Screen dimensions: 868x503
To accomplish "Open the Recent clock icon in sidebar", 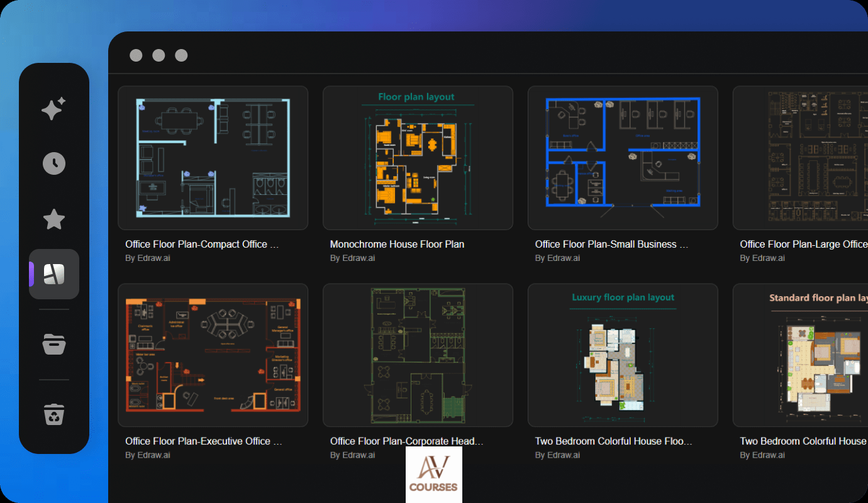I will pyautogui.click(x=54, y=163).
